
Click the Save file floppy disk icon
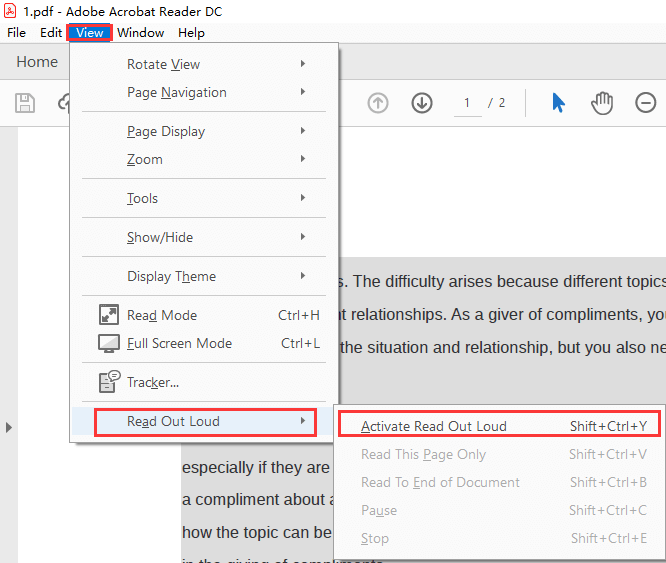pyautogui.click(x=25, y=103)
